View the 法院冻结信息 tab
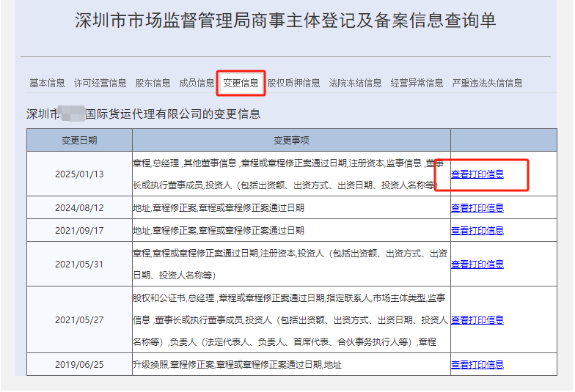 click(355, 83)
